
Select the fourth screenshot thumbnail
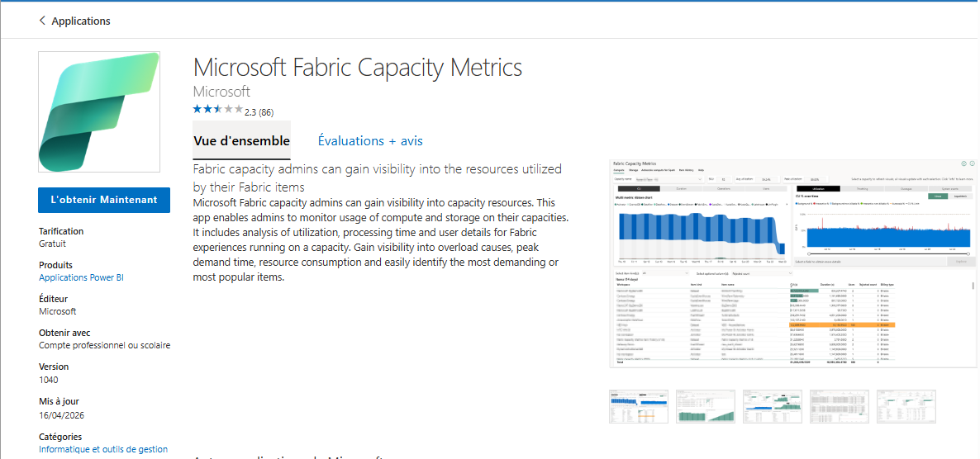point(839,406)
